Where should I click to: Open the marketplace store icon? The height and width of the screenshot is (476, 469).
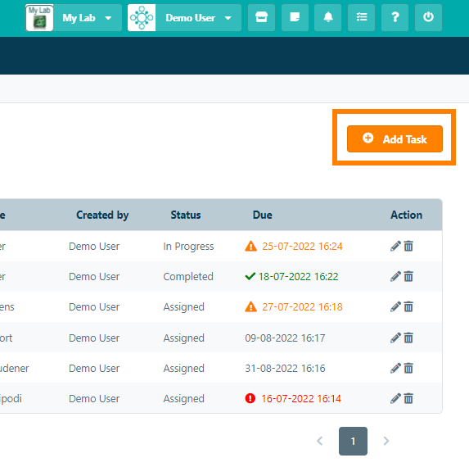point(261,17)
